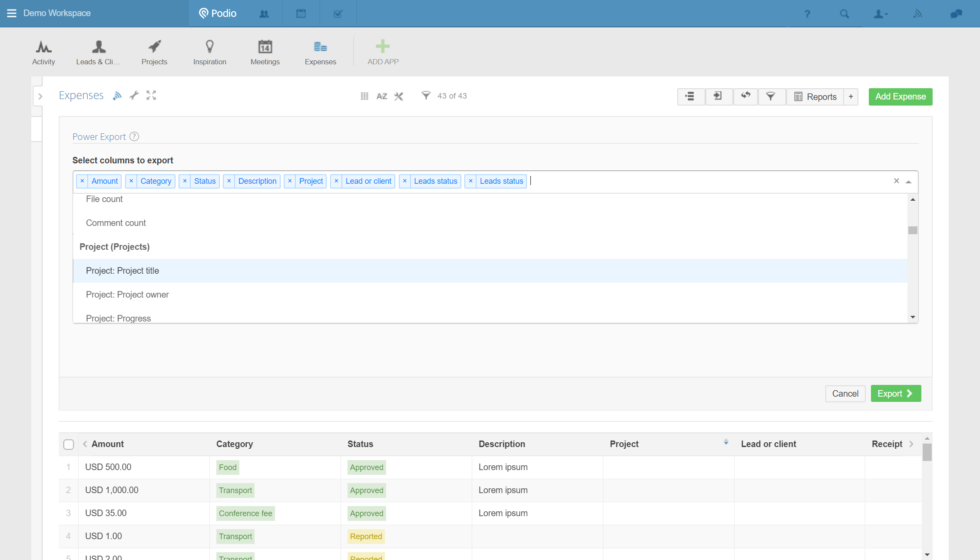This screenshot has height=560, width=980.
Task: Collapse the column selector dropdown arrow
Action: [x=908, y=182]
